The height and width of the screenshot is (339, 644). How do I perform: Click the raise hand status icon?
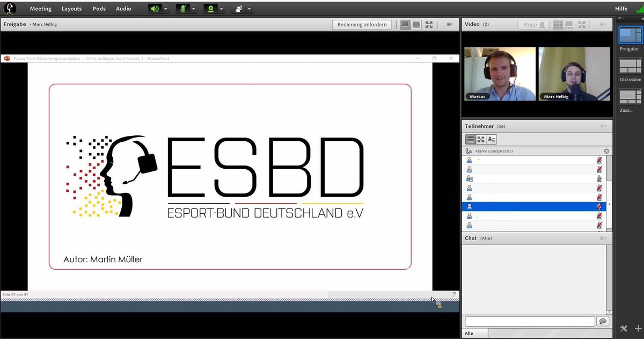coord(238,9)
